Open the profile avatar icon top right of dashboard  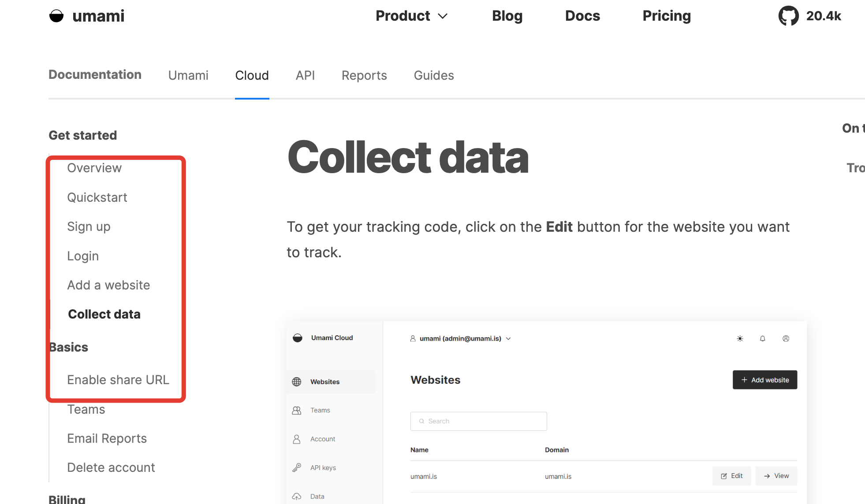[x=786, y=339]
